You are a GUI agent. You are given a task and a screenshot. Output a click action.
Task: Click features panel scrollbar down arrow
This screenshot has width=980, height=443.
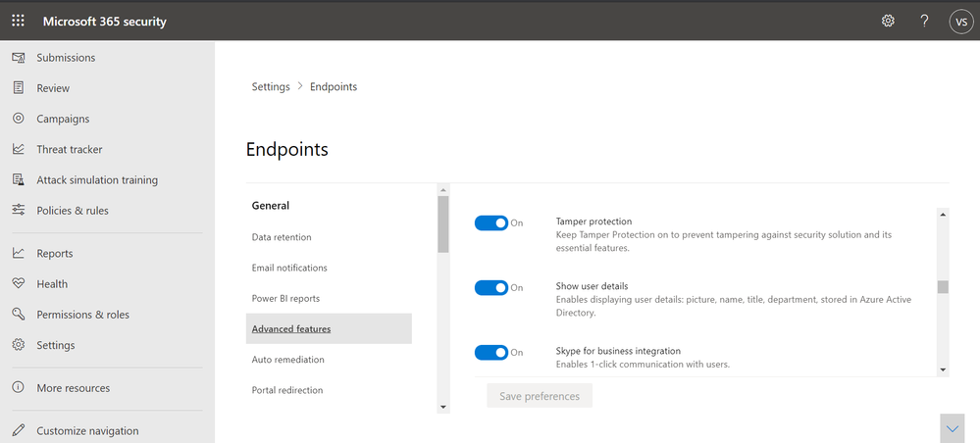(943, 369)
